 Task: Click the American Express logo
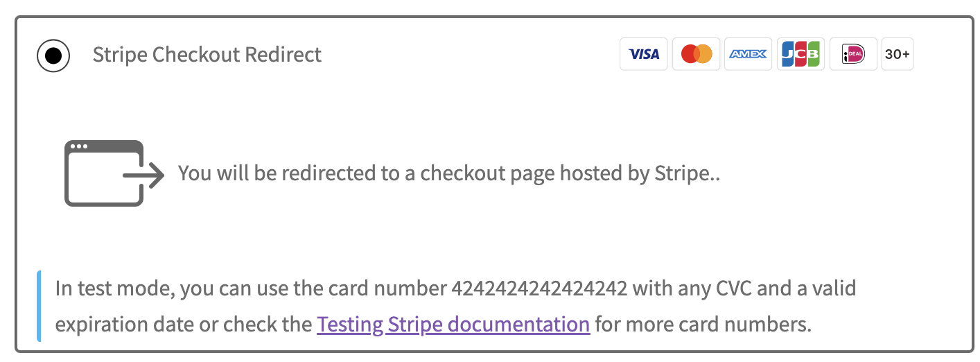[x=749, y=54]
